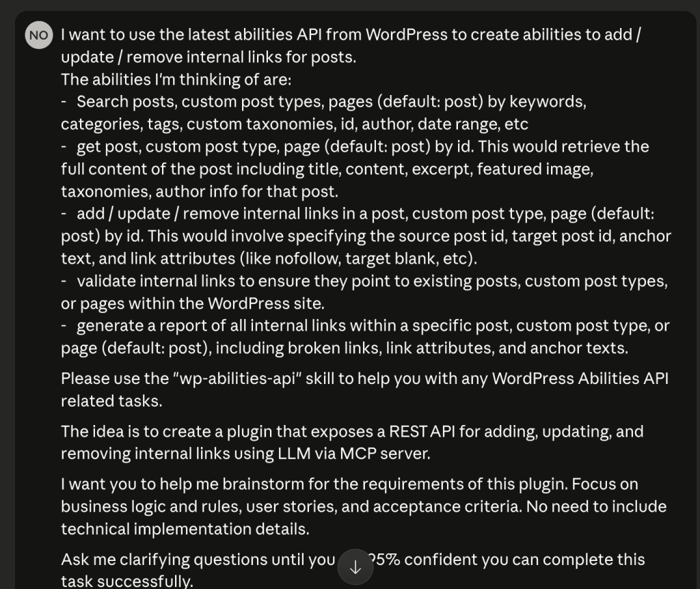Click the bullet about get post by id
The height and width of the screenshot is (589, 700).
tap(355, 146)
